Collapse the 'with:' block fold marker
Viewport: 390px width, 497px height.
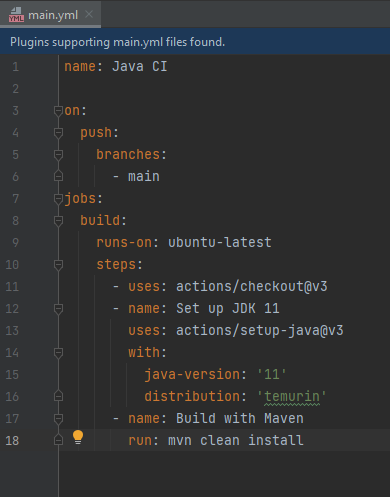click(58, 353)
